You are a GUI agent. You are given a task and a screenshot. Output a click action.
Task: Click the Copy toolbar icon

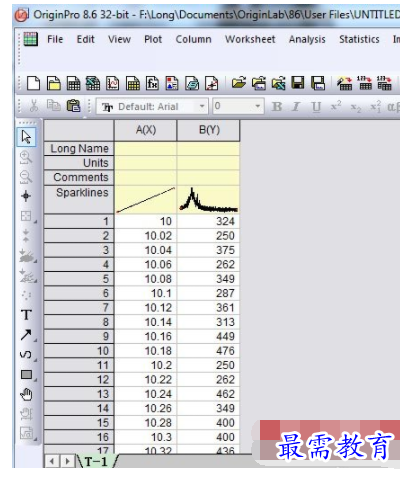tap(53, 106)
